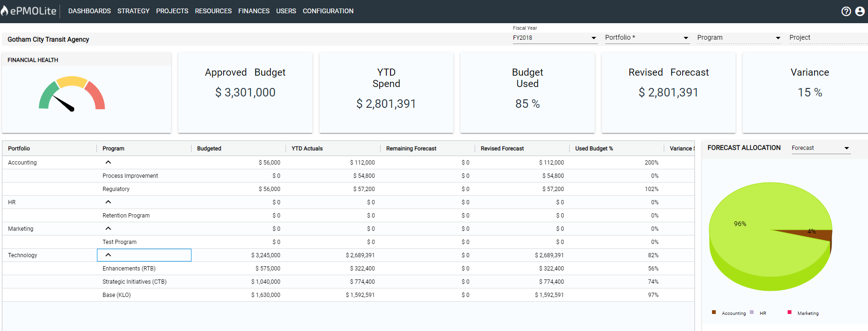Open the Program filter dropdown
The width and height of the screenshot is (868, 331).
pyautogui.click(x=738, y=38)
